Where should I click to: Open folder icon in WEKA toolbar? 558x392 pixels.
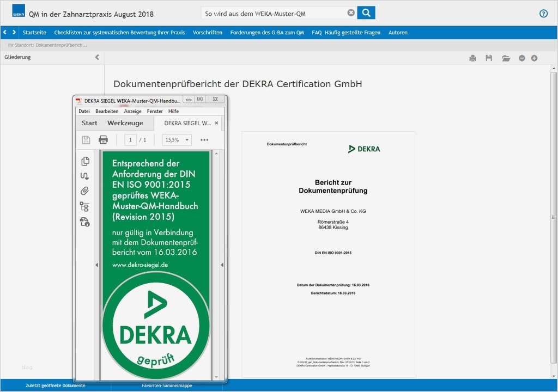pyautogui.click(x=506, y=58)
